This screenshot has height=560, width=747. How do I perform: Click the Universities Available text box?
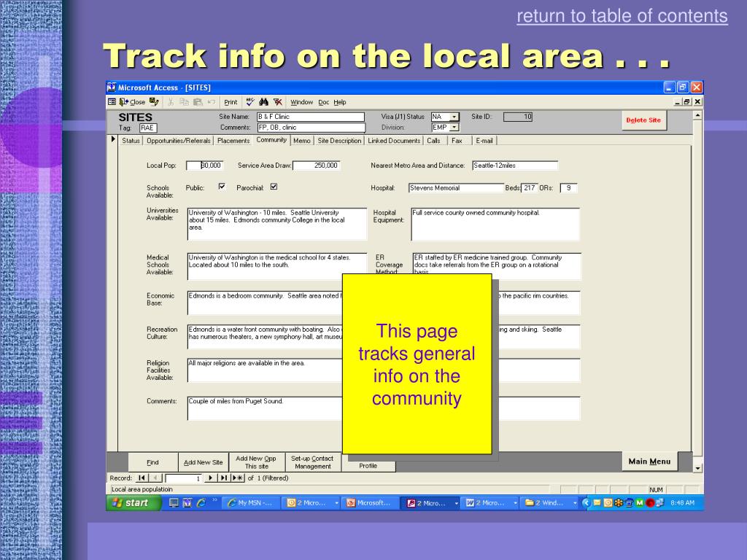(277, 224)
